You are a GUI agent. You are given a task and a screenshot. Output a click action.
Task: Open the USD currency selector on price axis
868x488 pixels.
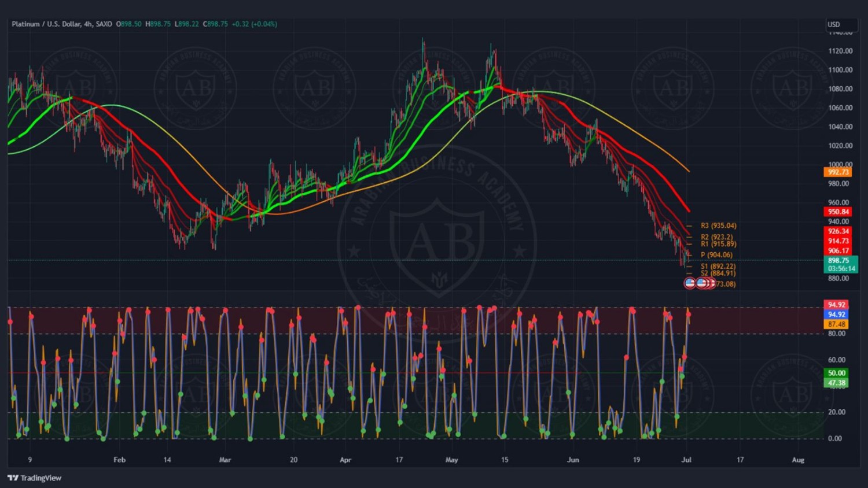pos(840,24)
